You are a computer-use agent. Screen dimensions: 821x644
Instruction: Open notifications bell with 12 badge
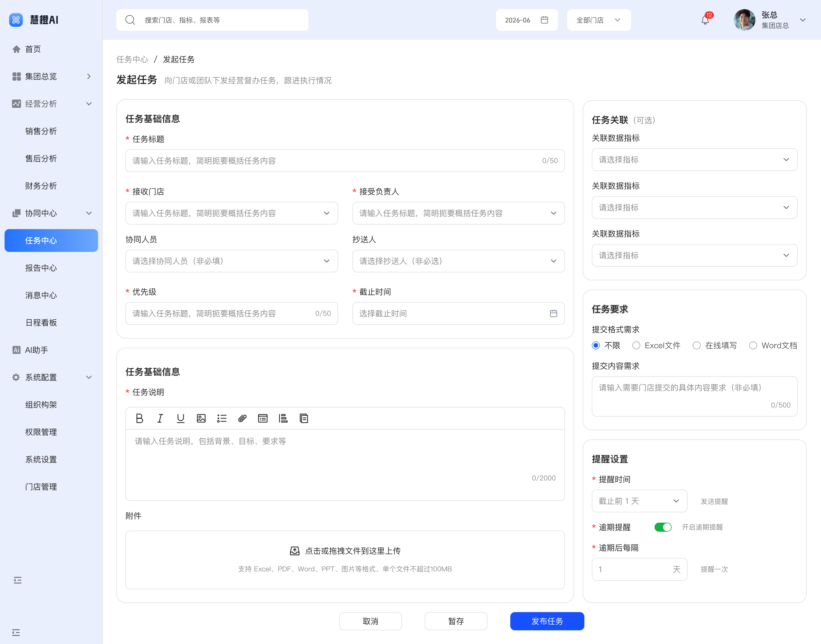tap(705, 20)
